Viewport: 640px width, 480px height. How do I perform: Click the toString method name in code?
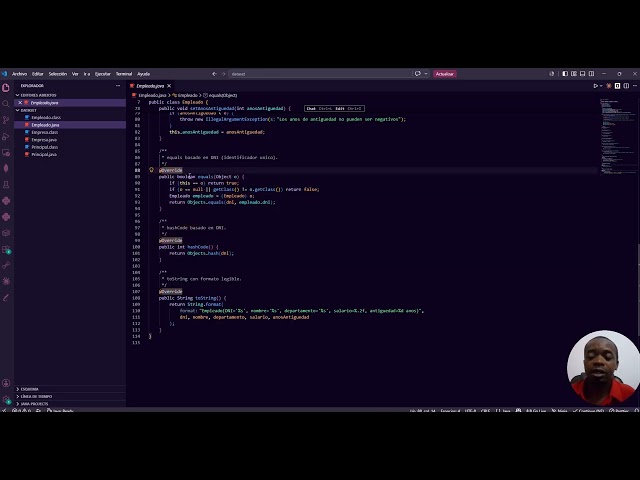205,298
